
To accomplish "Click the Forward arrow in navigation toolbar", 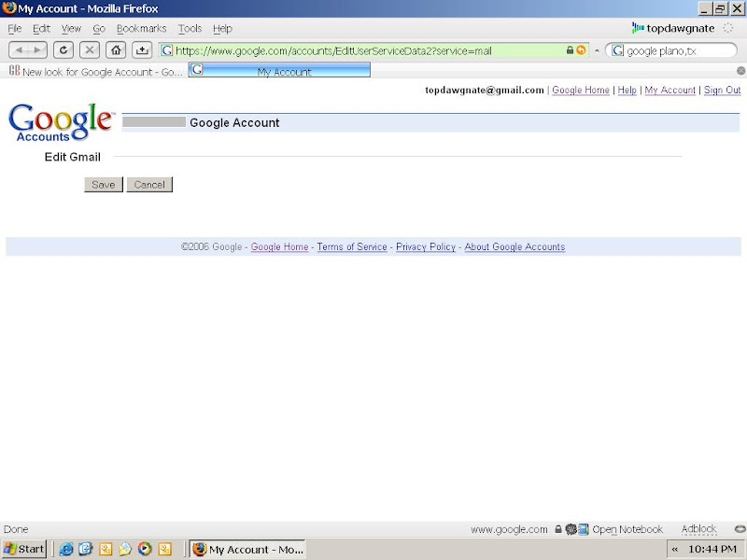I will coord(37,50).
